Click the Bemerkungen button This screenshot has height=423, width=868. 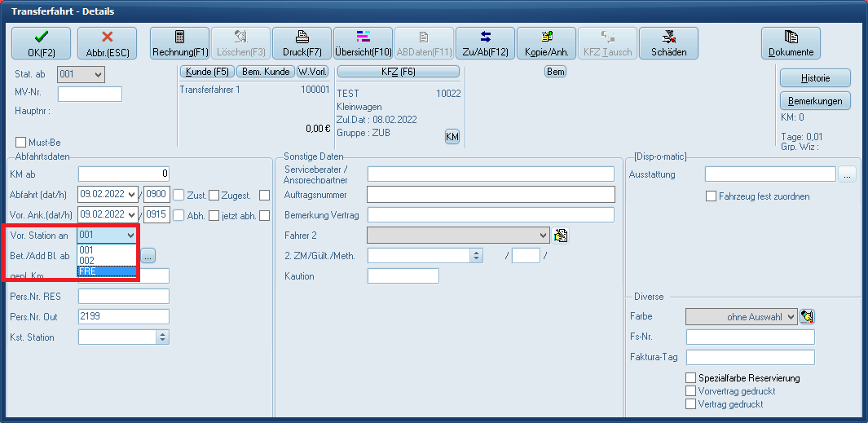pos(815,101)
